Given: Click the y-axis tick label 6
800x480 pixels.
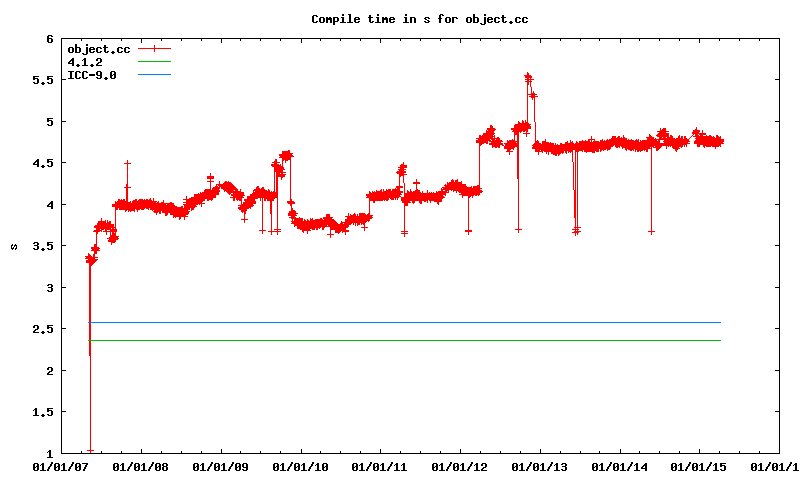Looking at the screenshot, I should click(x=49, y=39).
